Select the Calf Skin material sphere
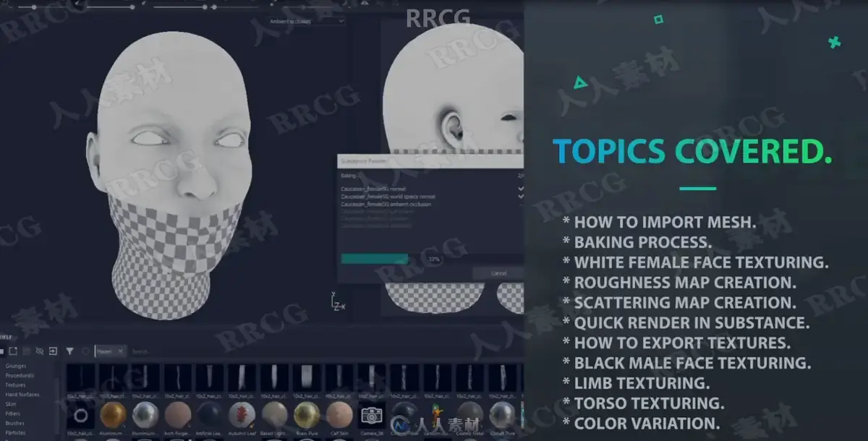 pos(339,416)
